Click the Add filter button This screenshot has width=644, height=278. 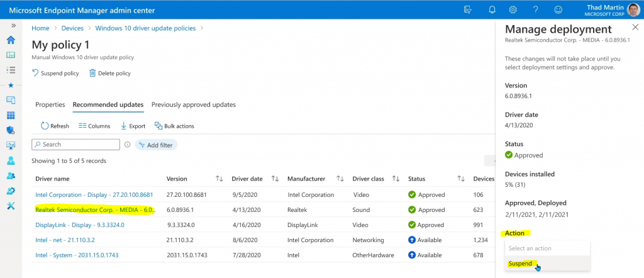pos(156,145)
